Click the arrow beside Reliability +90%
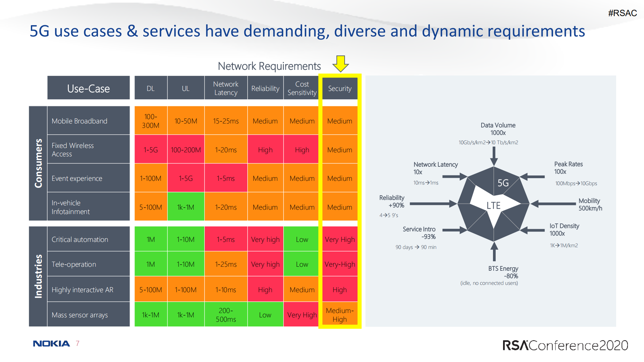The width and height of the screenshot is (644, 362). (x=433, y=203)
